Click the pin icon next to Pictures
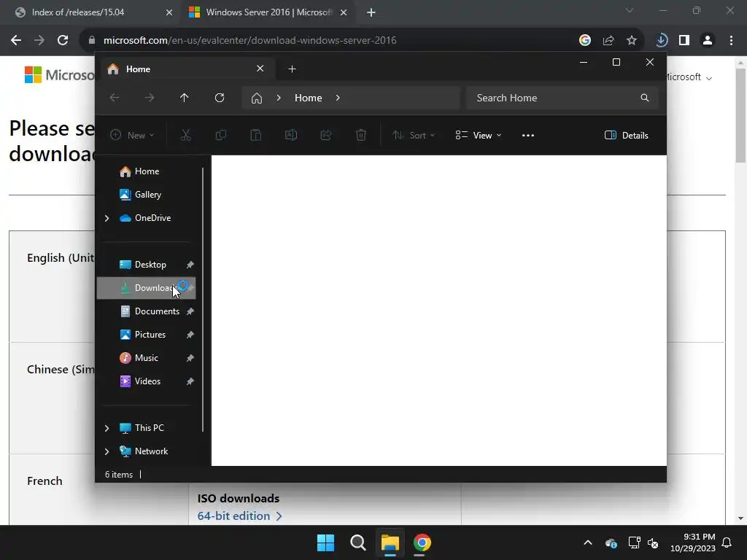 [x=190, y=335]
